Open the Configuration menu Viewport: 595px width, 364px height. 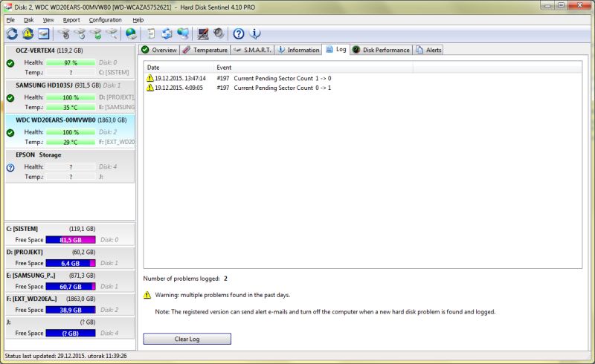105,20
